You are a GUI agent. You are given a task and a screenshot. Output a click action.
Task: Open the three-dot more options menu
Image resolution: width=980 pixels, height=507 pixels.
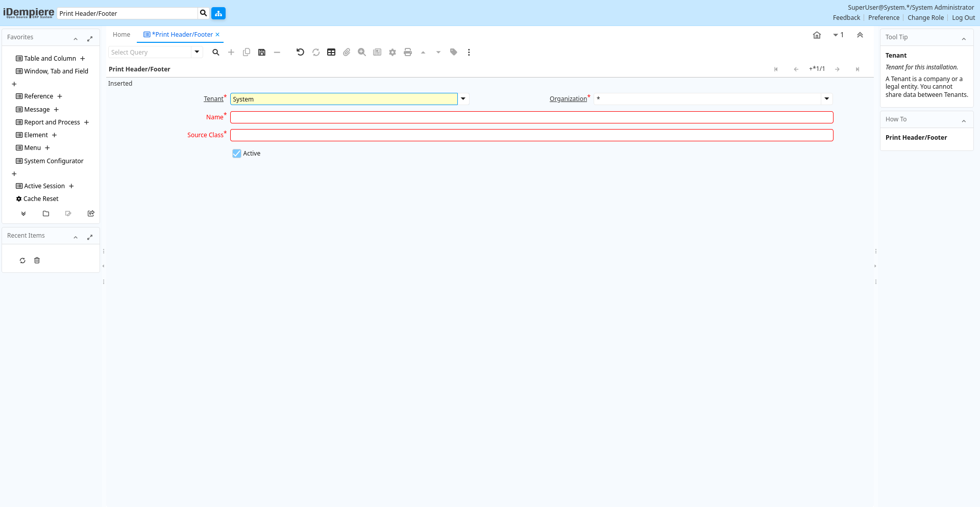469,52
